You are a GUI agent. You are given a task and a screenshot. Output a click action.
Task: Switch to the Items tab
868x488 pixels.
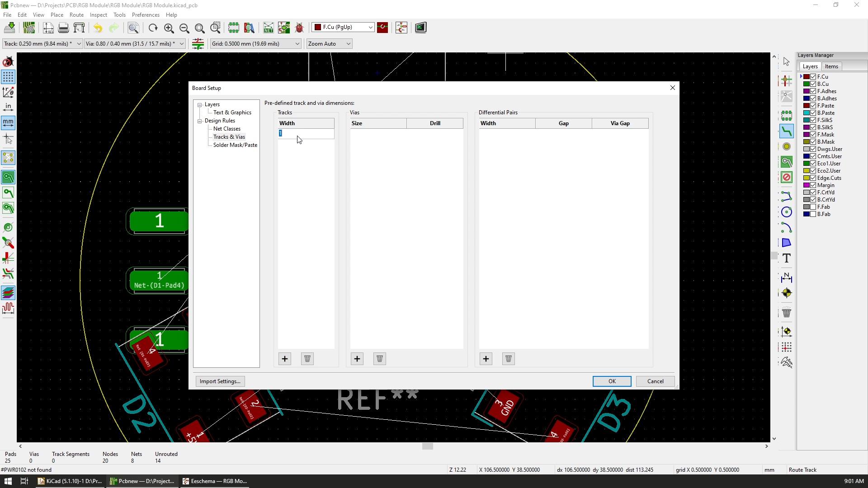point(831,66)
